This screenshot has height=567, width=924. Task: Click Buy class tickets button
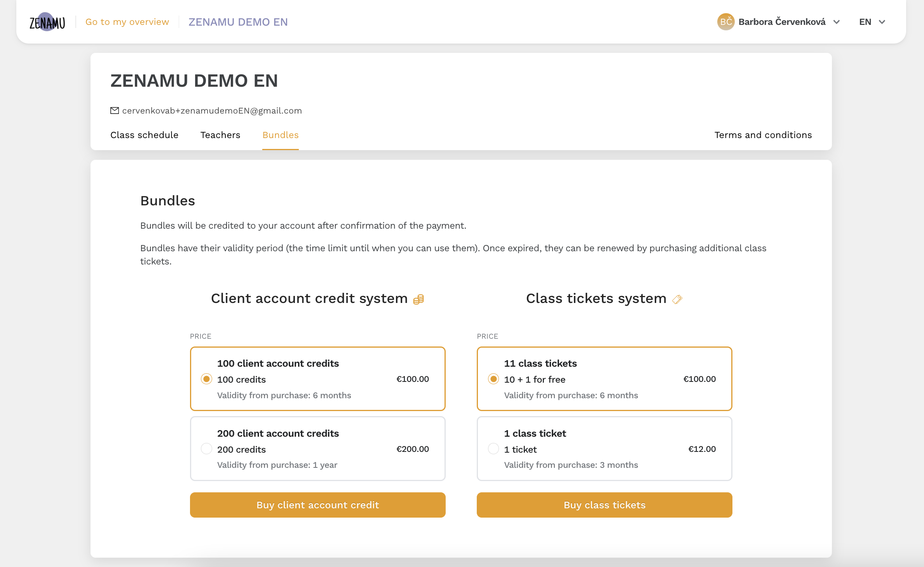[604, 504]
